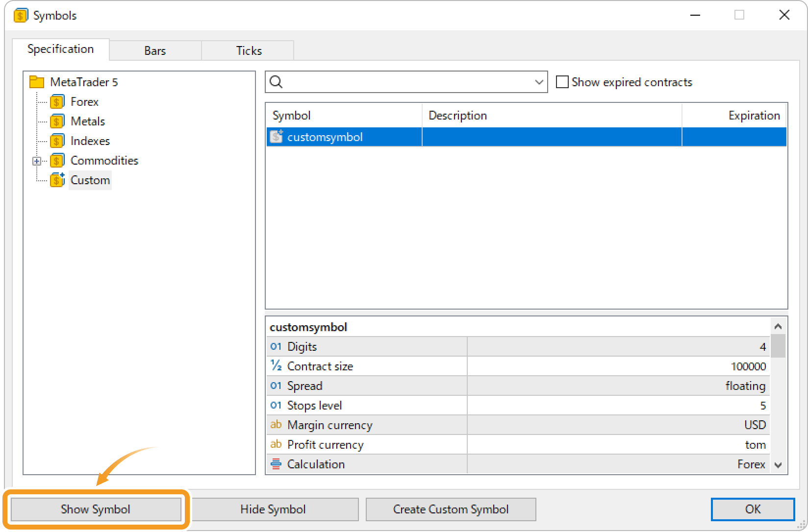
Task: Click the Stops level property icon
Action: [276, 406]
